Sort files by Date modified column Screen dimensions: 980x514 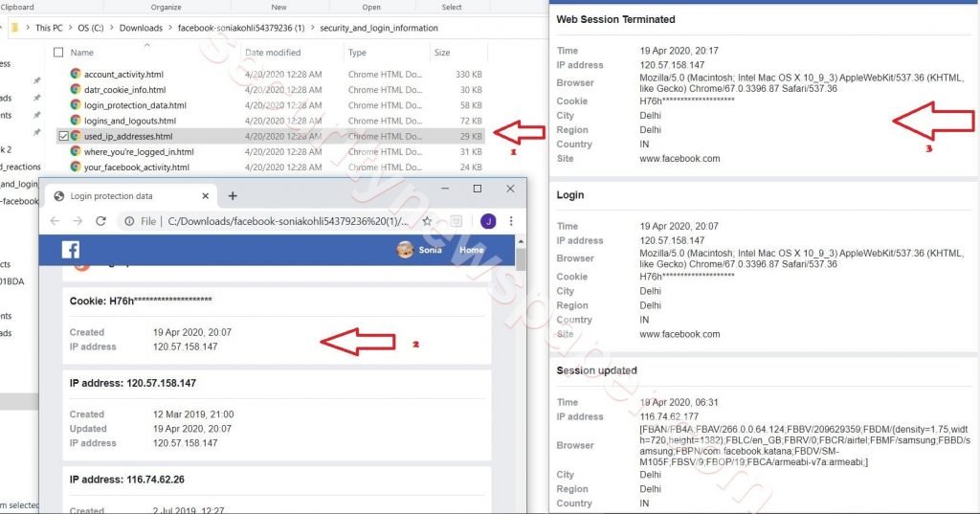(273, 53)
